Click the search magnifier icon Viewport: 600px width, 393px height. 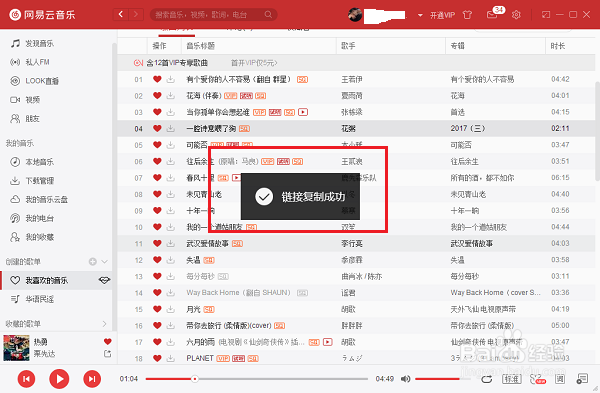[268, 15]
